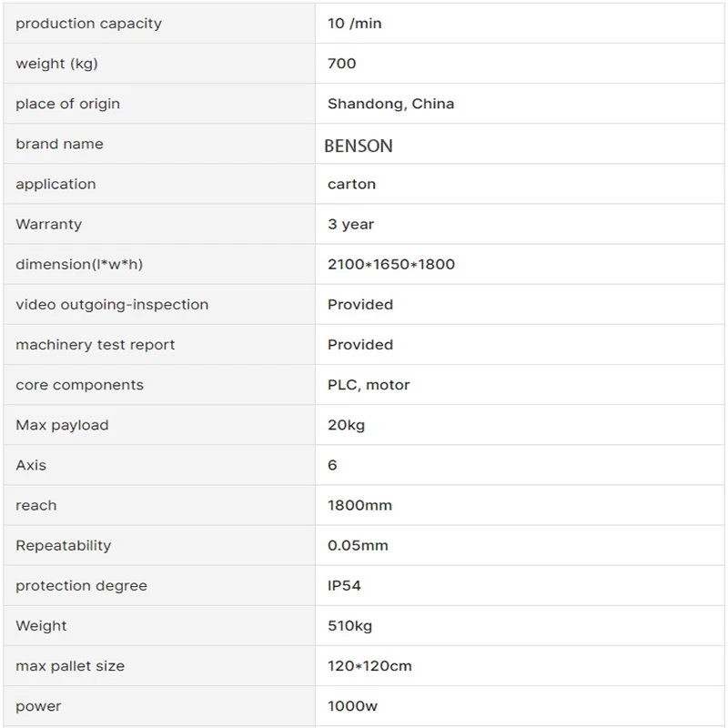Image resolution: width=728 pixels, height=728 pixels.
Task: Click the dimension value 2100*1650*1800
Action: click(x=391, y=264)
